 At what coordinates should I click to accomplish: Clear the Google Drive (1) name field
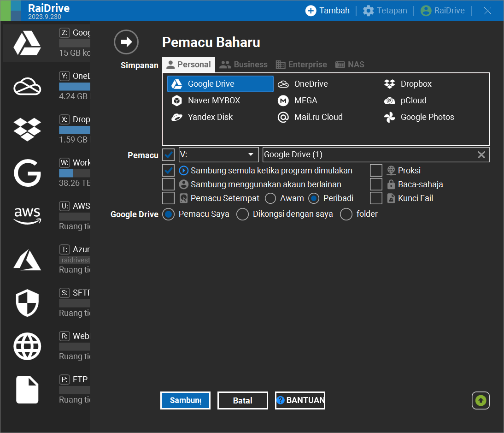481,155
